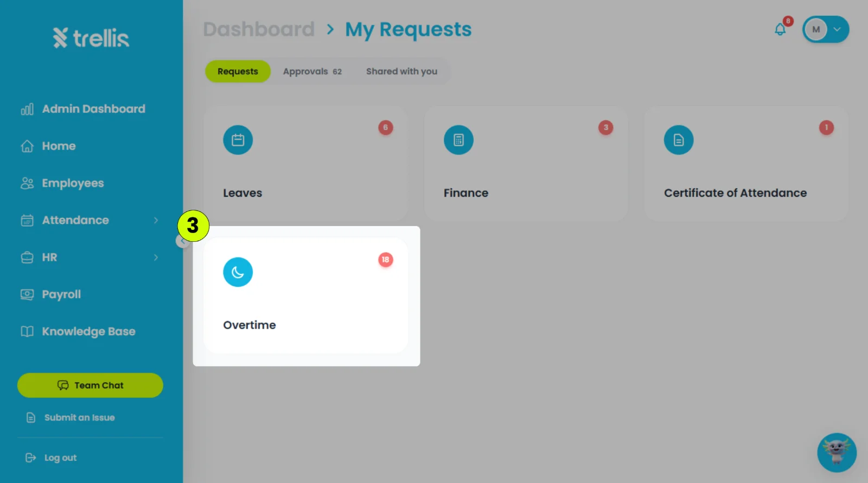868x483 pixels.
Task: Click the Certificate of Attendance document icon
Action: click(x=679, y=140)
